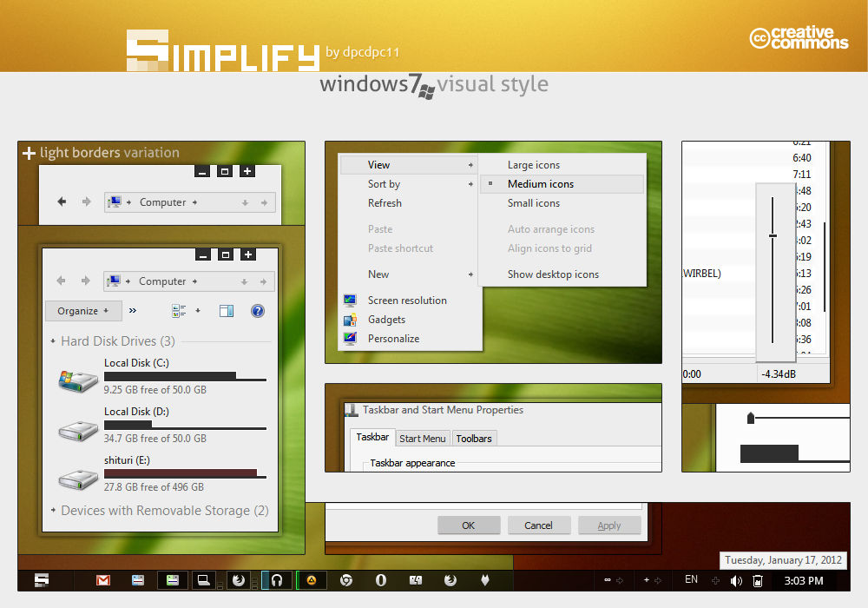Switch to the Start Menu tab

[x=423, y=438]
